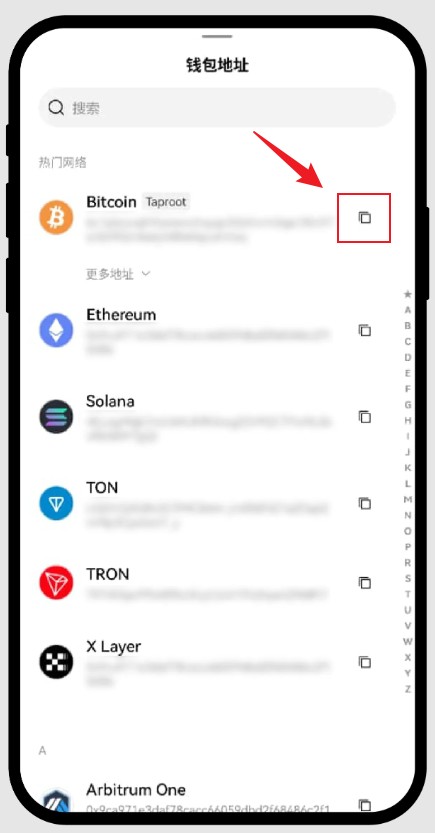Copy the Bitcoin Taproot address
The width and height of the screenshot is (435, 833).
click(364, 217)
